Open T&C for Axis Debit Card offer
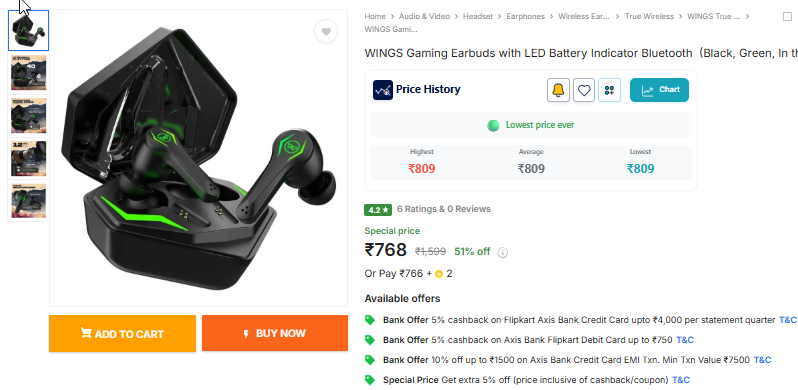 (685, 340)
